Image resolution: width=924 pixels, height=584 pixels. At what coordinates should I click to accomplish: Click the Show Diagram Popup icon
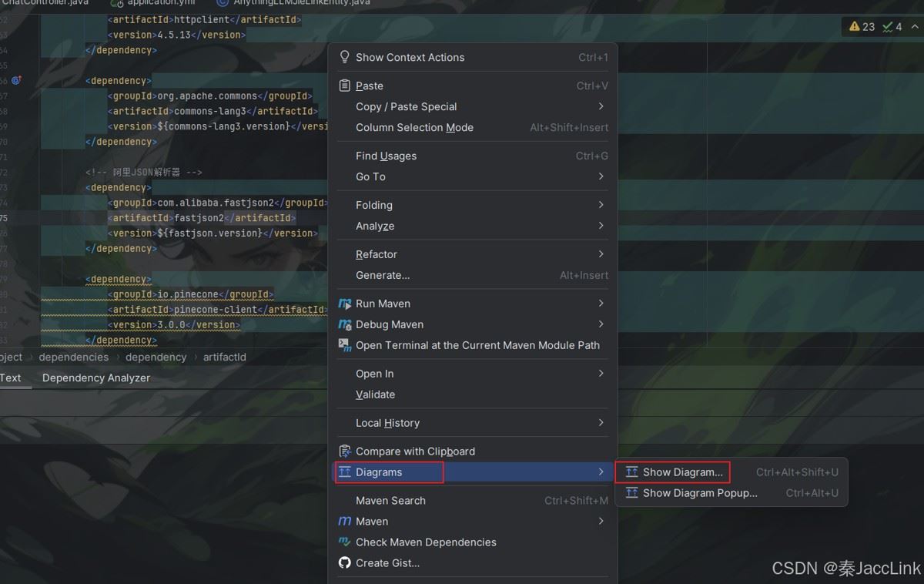pyautogui.click(x=631, y=493)
